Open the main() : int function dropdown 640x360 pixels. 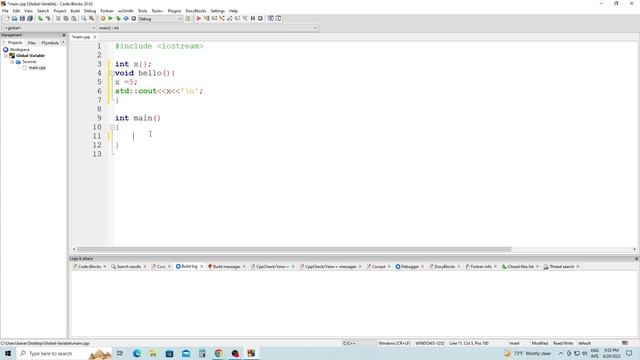208,28
